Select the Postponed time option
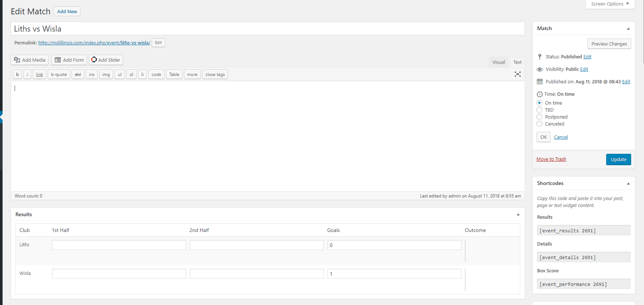 pos(539,117)
